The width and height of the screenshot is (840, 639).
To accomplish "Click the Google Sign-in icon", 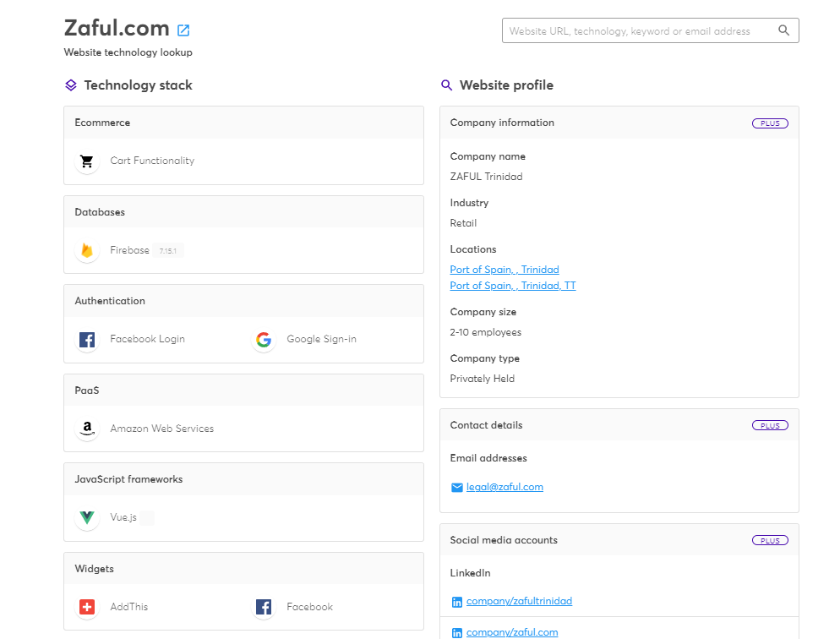I will tap(264, 340).
